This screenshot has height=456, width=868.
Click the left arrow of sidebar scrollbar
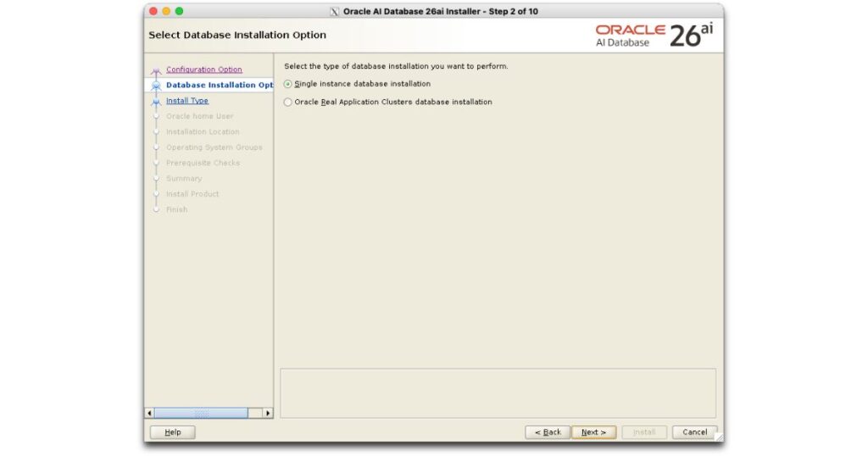coord(149,413)
